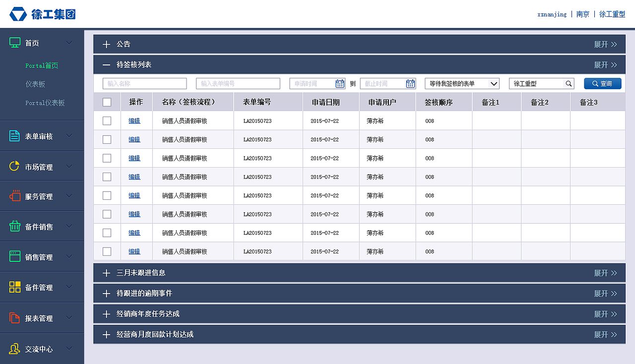Open the 交流中心 people icon

coord(14,349)
